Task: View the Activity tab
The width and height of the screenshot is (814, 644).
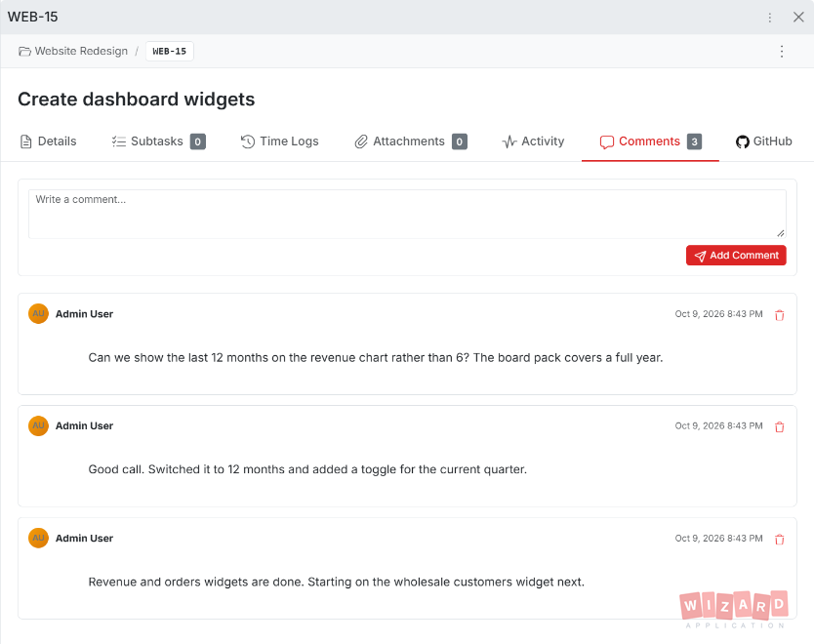Action: [533, 141]
